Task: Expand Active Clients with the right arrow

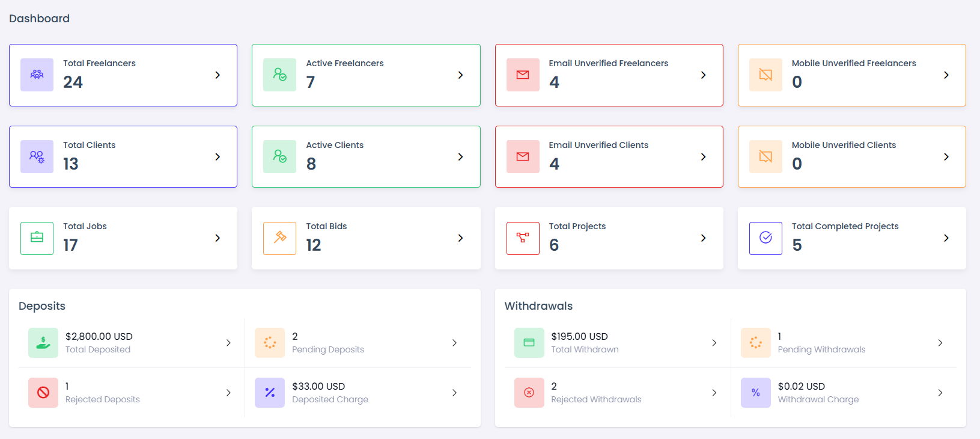Action: (x=460, y=157)
